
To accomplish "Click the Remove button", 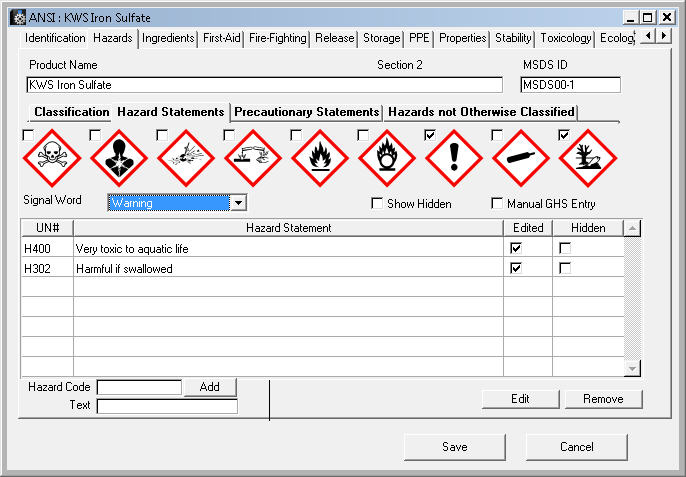I will [603, 399].
